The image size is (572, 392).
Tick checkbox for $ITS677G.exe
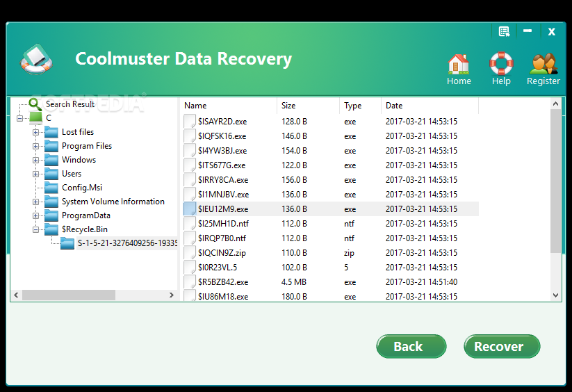(x=190, y=165)
